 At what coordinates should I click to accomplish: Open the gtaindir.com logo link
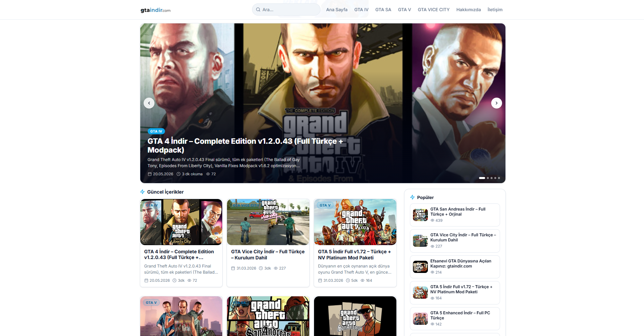[155, 10]
